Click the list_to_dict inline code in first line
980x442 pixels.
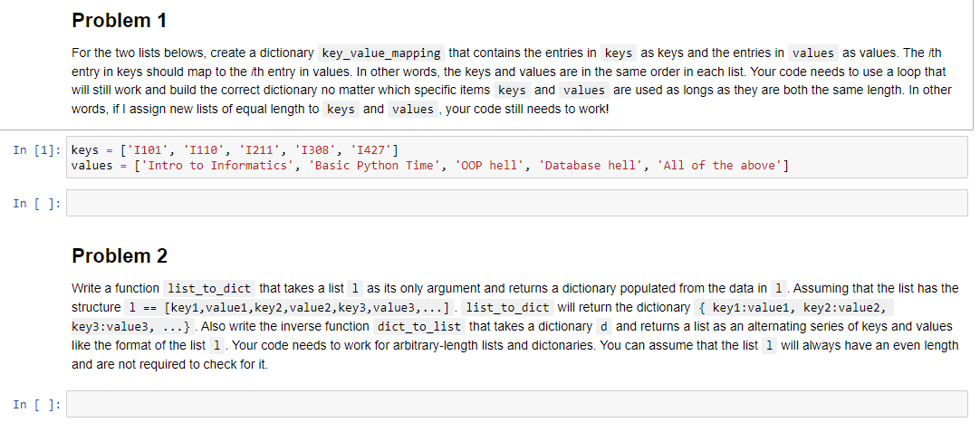(208, 289)
